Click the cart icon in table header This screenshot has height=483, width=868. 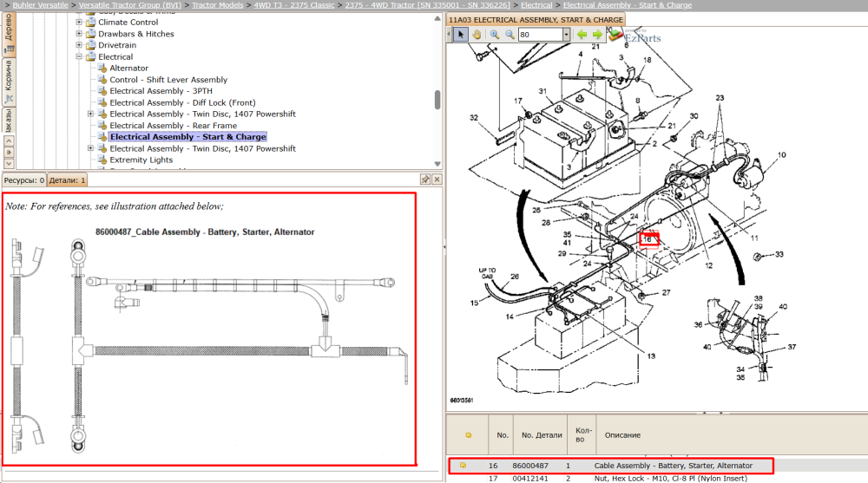[469, 434]
